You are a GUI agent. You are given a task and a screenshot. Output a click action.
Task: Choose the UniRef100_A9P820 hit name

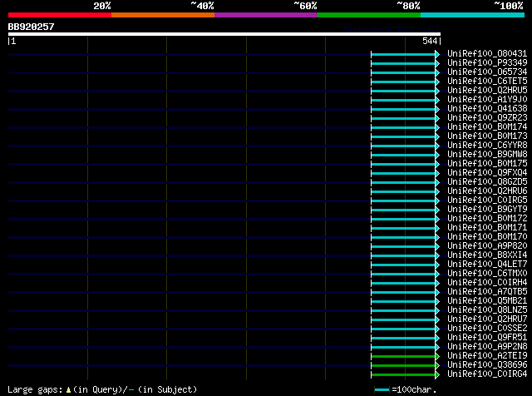click(487, 246)
